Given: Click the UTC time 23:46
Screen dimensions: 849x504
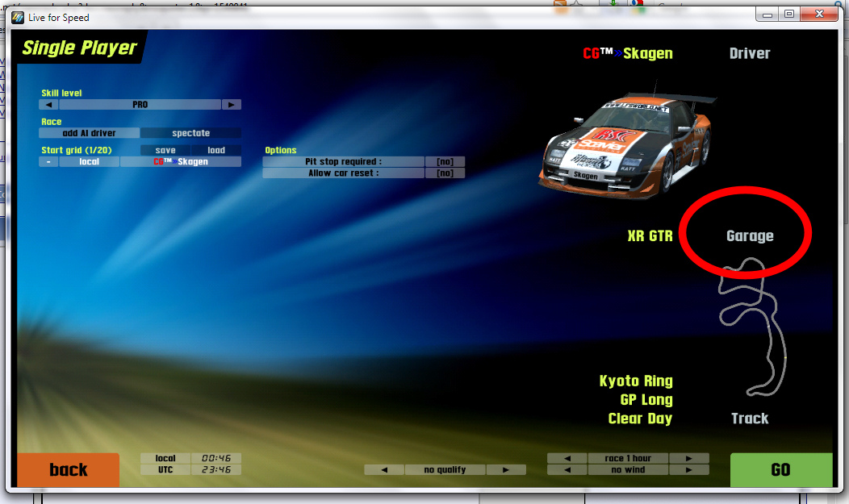Looking at the screenshot, I should click(216, 470).
